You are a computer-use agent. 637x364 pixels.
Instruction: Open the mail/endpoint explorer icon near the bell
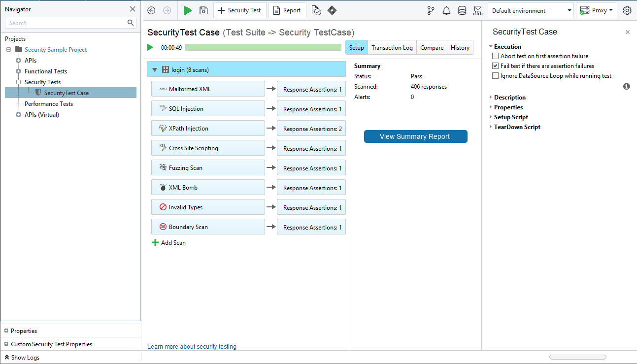[x=478, y=10]
